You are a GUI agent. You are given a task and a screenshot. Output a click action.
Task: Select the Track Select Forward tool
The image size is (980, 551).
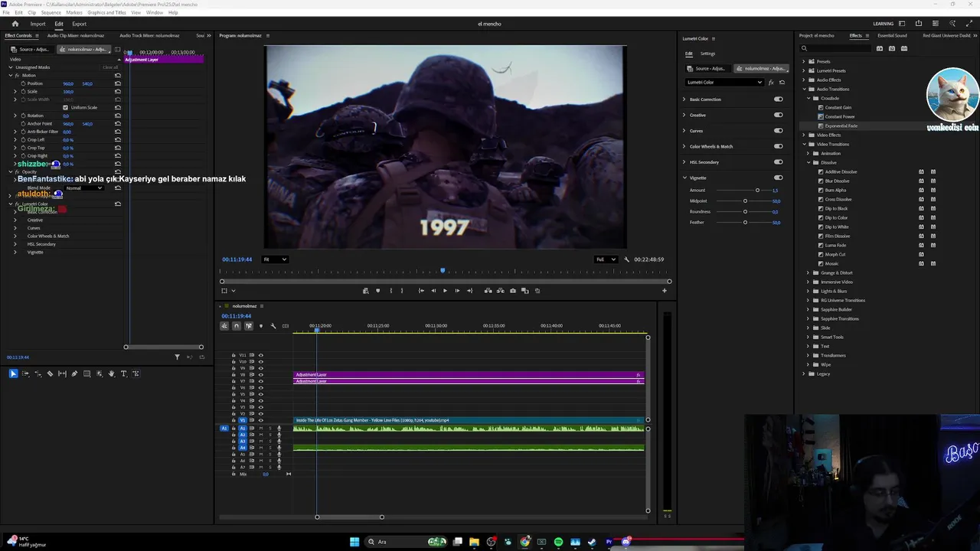click(25, 373)
